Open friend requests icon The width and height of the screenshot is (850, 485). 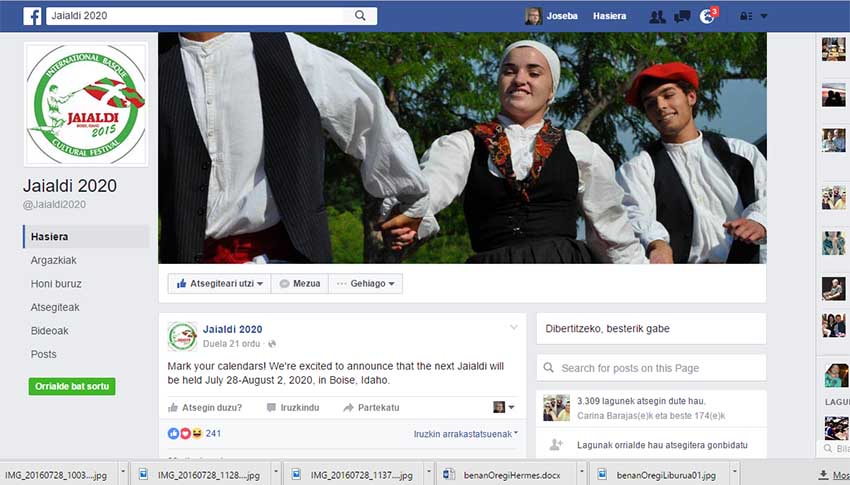[657, 16]
